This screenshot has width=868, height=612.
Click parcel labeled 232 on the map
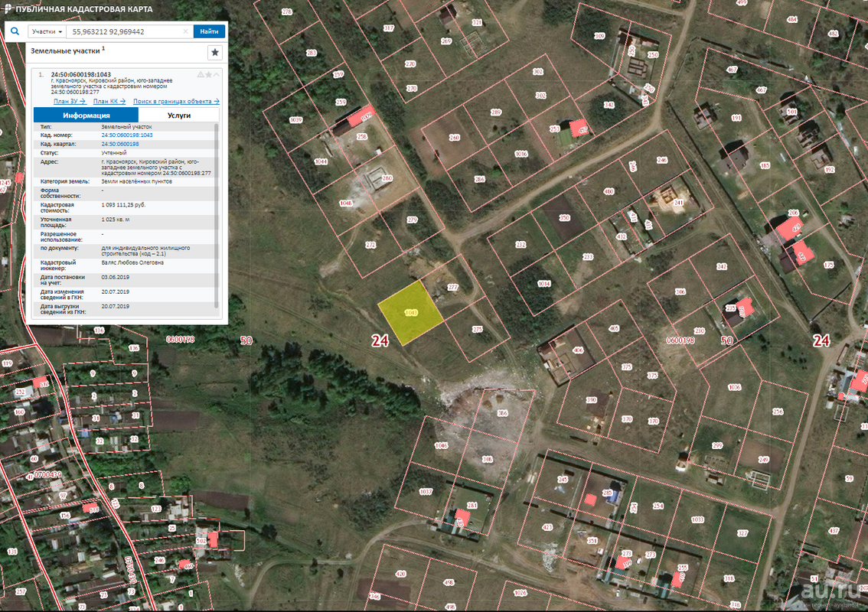(520, 244)
